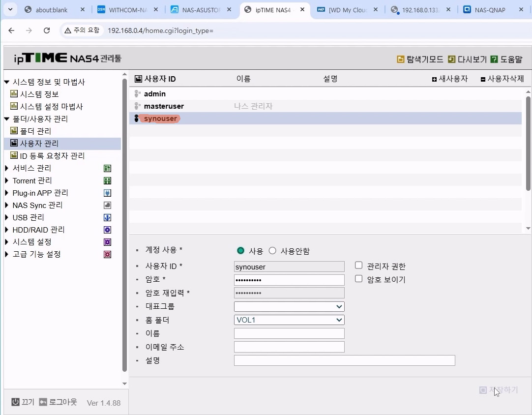The height and width of the screenshot is (415, 532).
Task: Click the Torrent 관리 icon in sidebar
Action: (x=107, y=181)
